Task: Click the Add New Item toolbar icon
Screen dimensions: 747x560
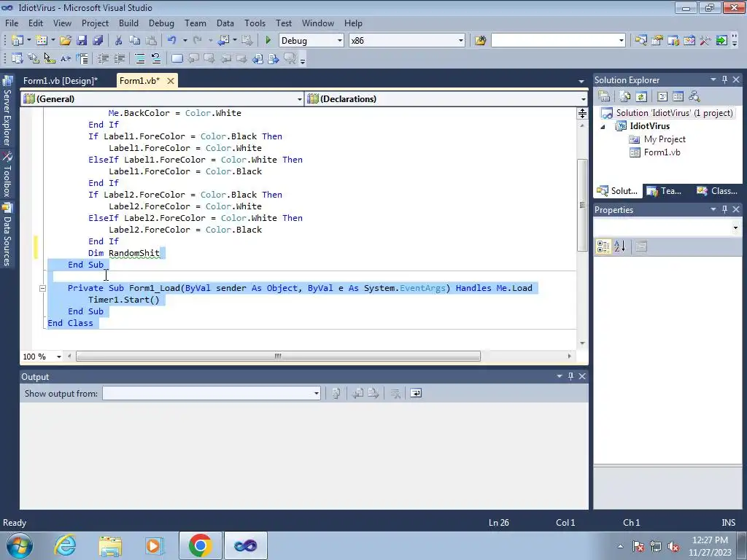Action: [x=42, y=41]
